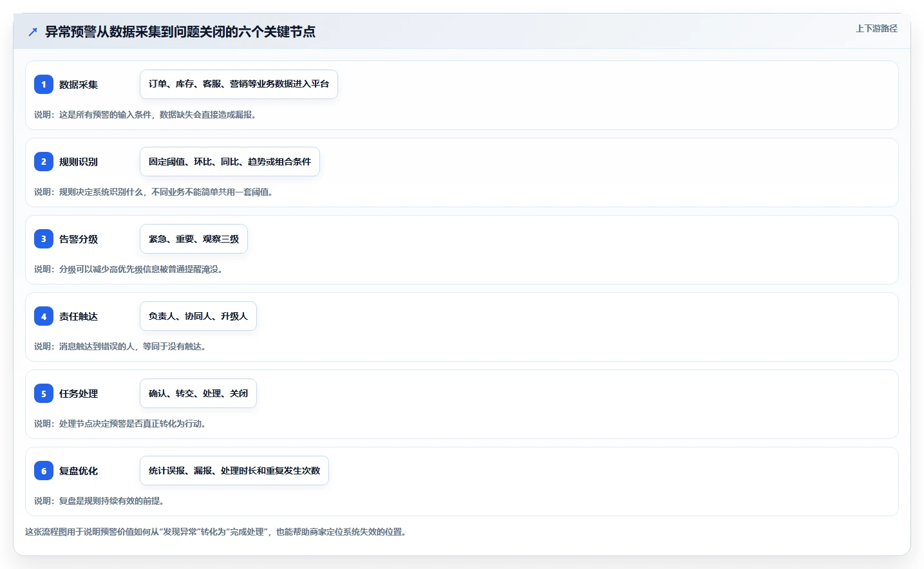Screen dimensions: 924x569
Task: Select the 告警分级 step label
Action: point(79,239)
